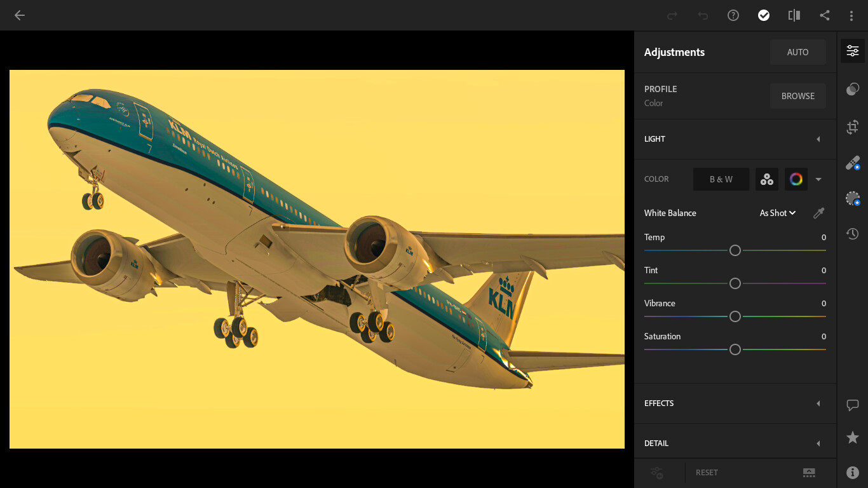Click the Vibrance value 0
The image size is (868, 488).
[x=824, y=303]
